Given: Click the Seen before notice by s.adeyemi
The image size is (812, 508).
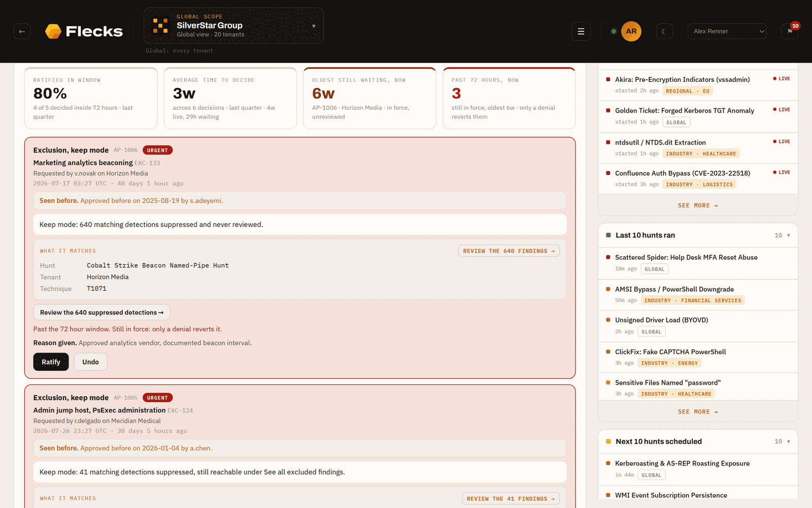Looking at the screenshot, I should (299, 201).
